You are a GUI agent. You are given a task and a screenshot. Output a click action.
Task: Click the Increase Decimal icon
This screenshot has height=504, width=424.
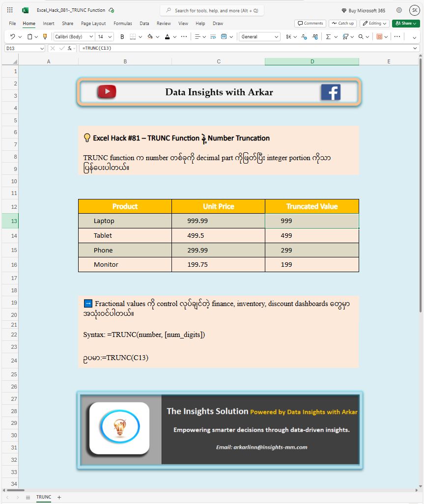[x=304, y=36]
